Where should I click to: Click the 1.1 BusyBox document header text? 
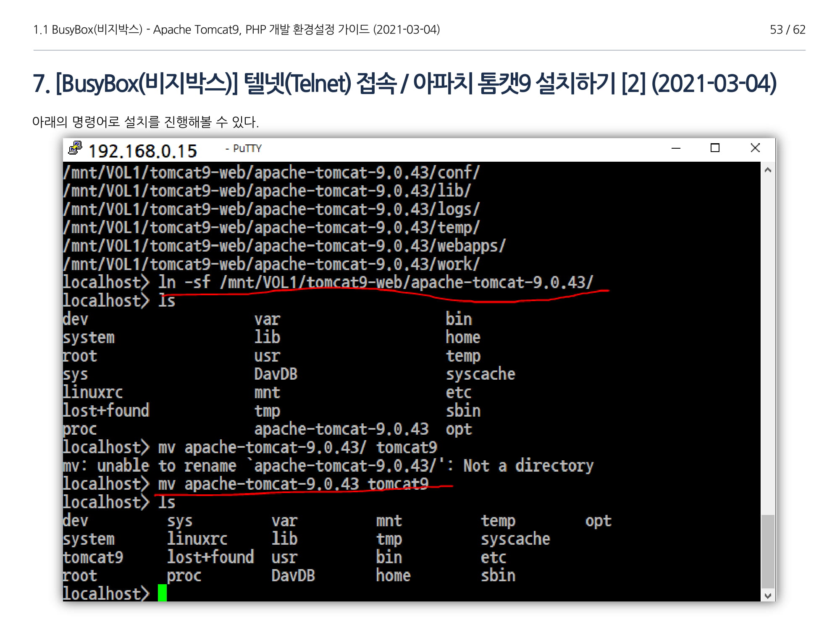236,30
